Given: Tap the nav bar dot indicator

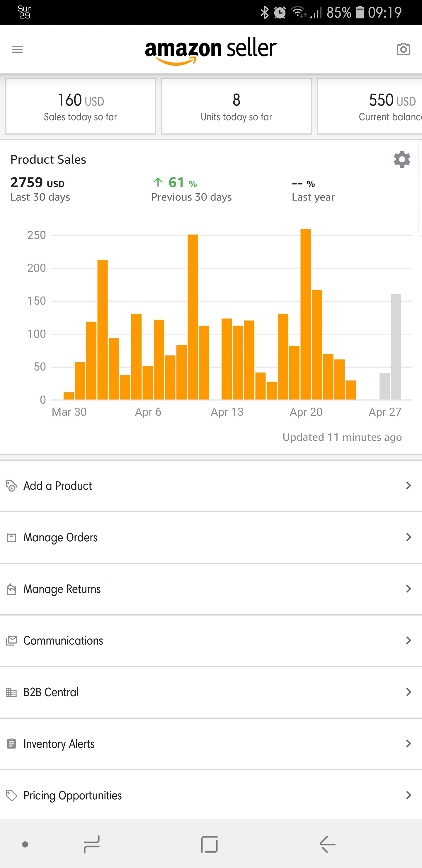Looking at the screenshot, I should click(x=25, y=844).
